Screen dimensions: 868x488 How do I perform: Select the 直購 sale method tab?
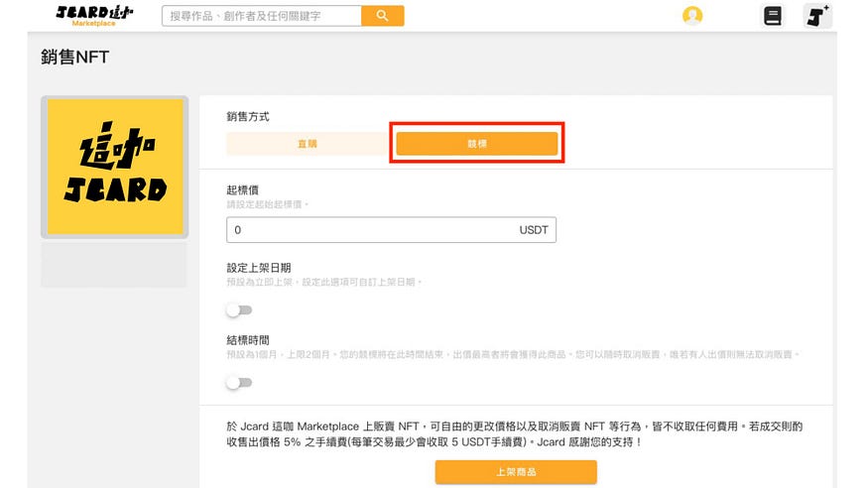(x=308, y=143)
